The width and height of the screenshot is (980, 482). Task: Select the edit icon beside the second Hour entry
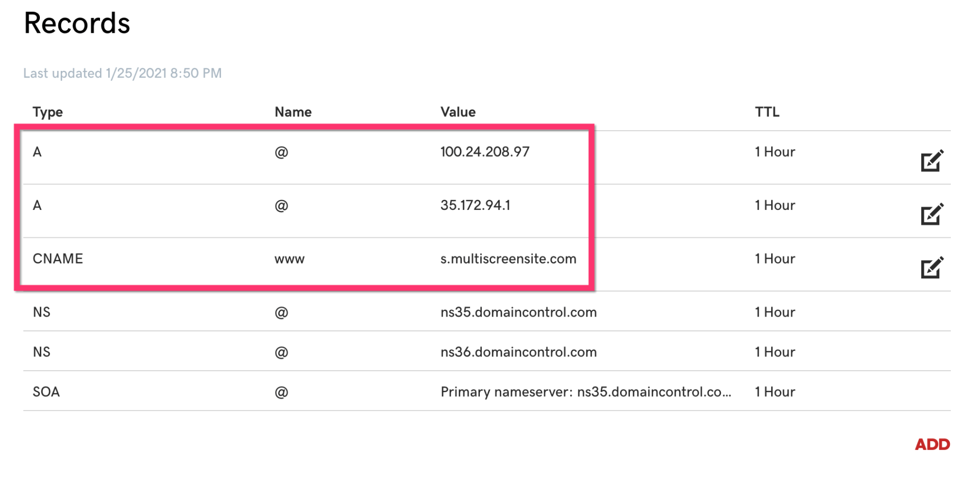933,216
